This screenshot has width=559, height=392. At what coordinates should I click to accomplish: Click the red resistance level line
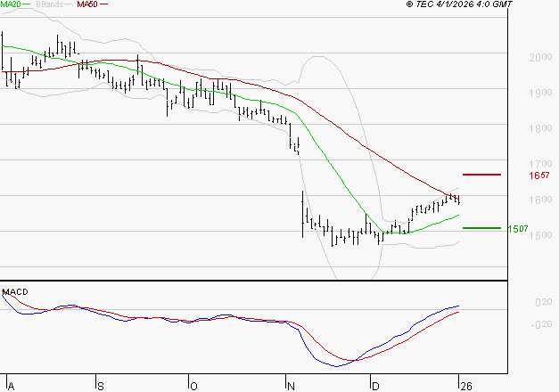(481, 175)
